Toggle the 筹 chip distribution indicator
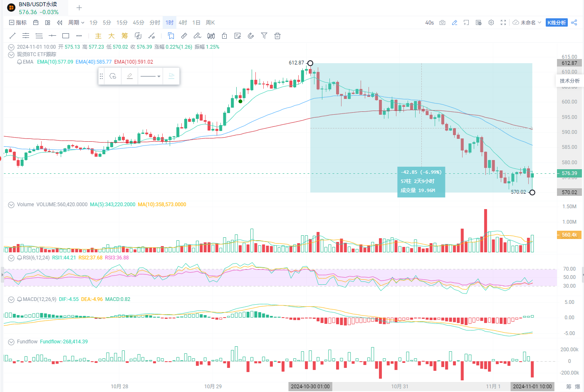This screenshot has width=584, height=392. pos(125,36)
